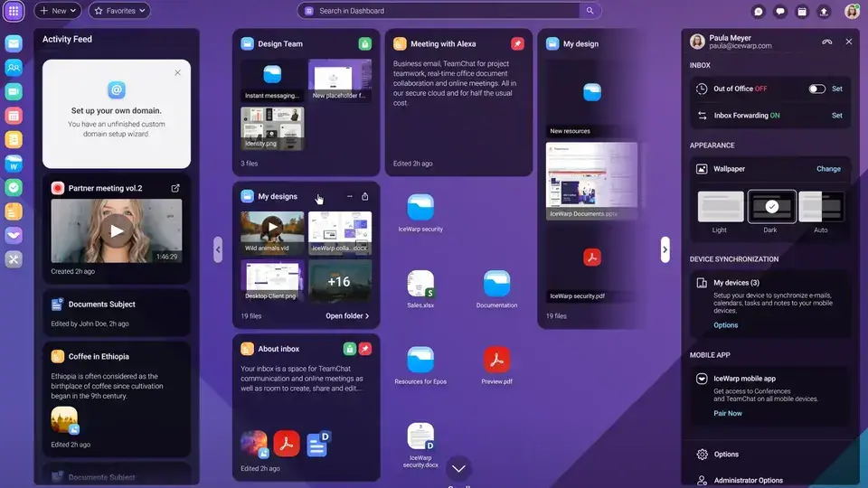Open messages icon in top bar

click(780, 11)
